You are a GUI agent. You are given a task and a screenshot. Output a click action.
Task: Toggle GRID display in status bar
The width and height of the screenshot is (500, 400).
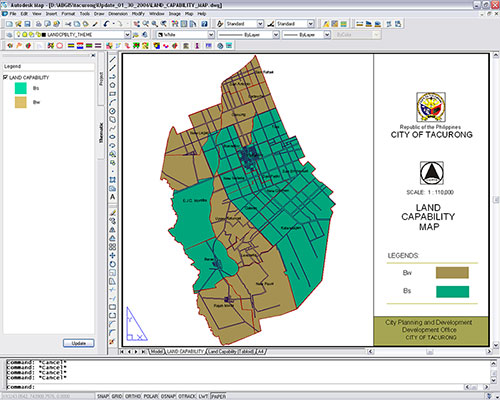[x=117, y=396]
